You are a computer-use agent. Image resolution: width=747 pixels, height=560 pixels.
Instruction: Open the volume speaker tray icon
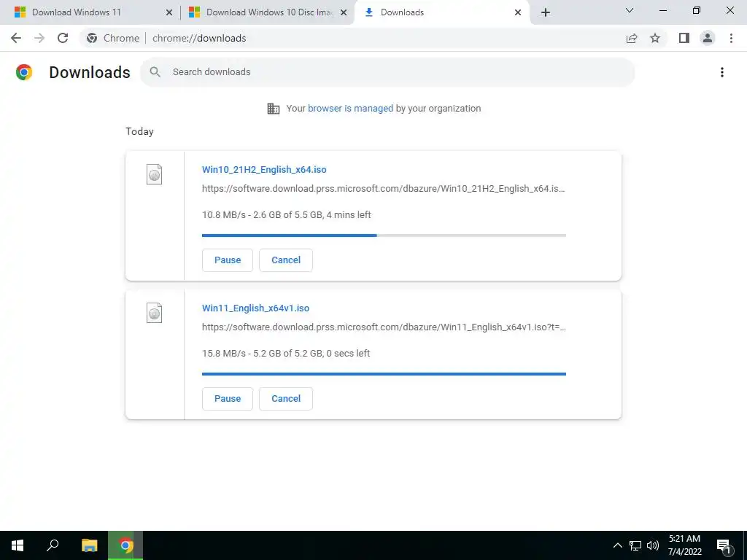(653, 545)
